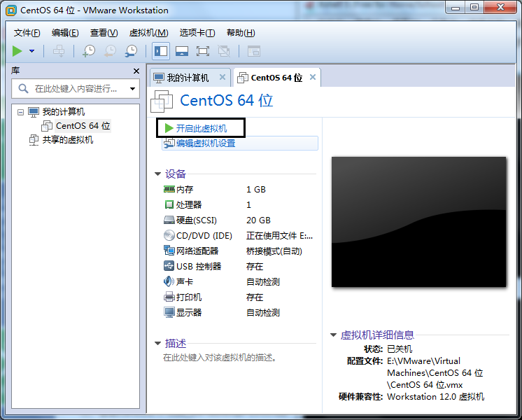This screenshot has height=420, width=522.
Task: Click 开启此虚拟机 to power on
Action: pos(202,128)
